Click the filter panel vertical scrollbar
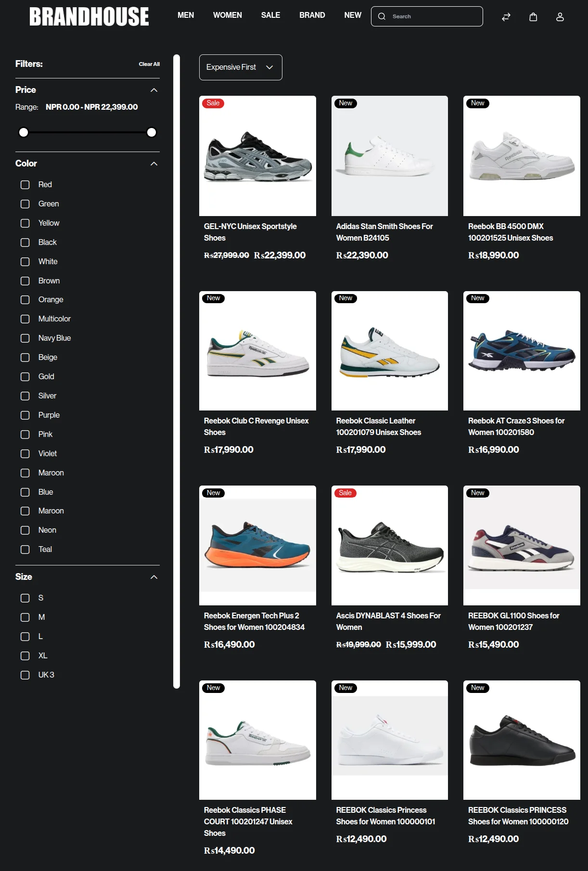 coord(177,371)
